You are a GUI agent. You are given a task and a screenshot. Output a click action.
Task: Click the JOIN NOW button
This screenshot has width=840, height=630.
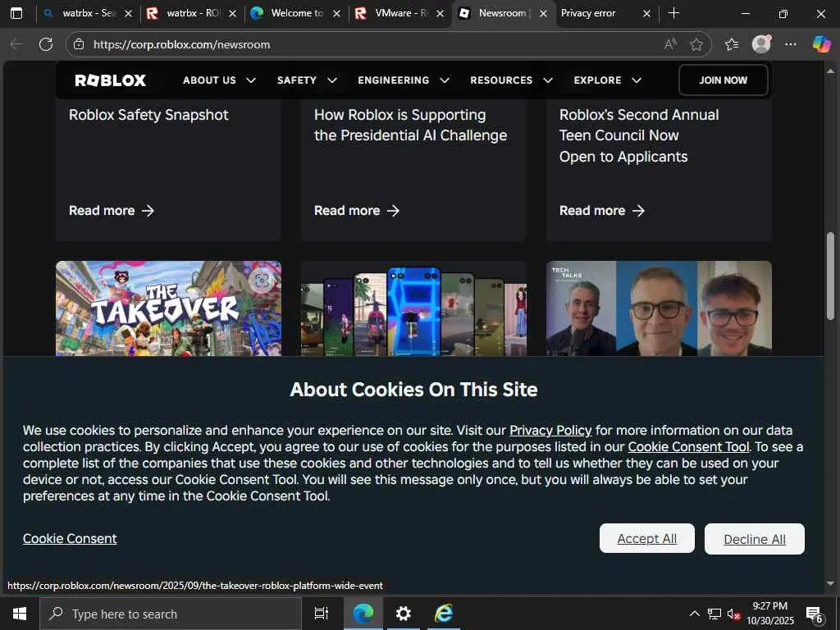(x=723, y=80)
